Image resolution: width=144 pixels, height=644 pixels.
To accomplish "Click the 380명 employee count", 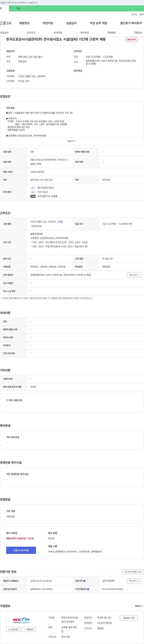I will [x=100, y=628].
